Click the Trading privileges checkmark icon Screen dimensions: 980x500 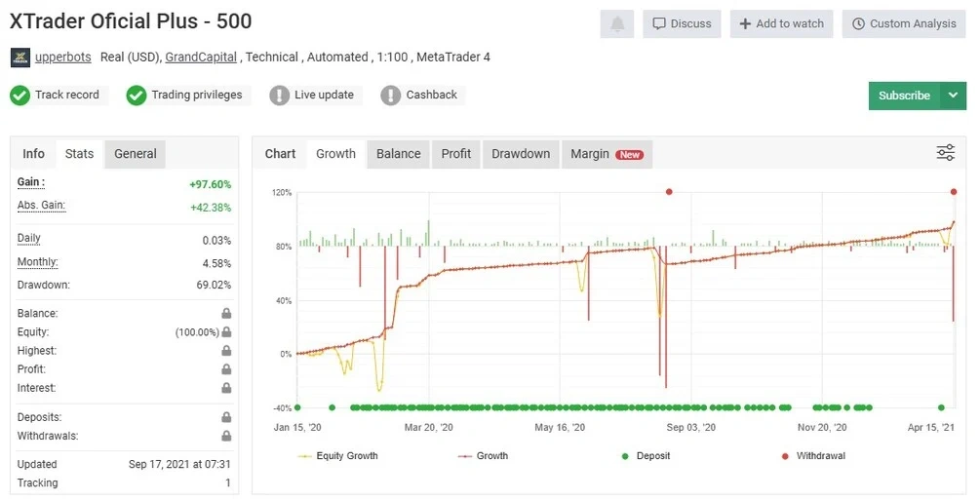click(x=136, y=96)
